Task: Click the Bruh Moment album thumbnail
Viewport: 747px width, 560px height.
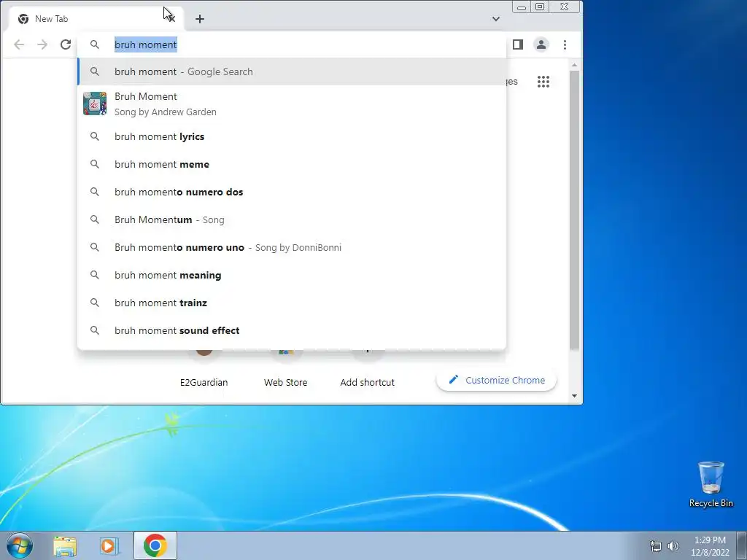Action: coord(95,104)
